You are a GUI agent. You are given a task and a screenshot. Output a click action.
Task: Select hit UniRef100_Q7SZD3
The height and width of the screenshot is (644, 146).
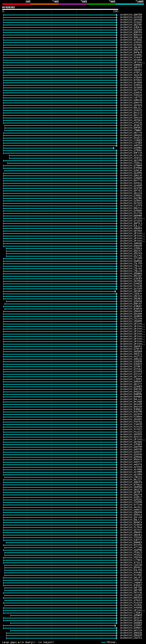(131, 220)
